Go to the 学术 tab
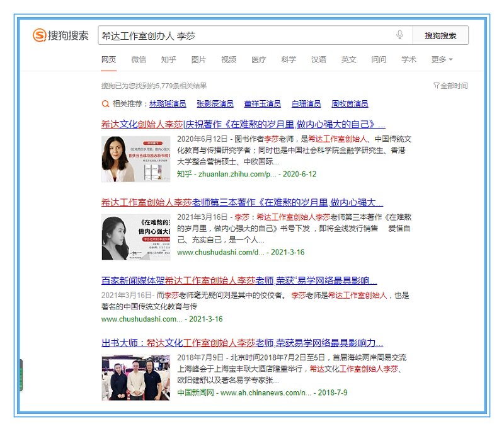The width and height of the screenshot is (504, 431). (409, 60)
